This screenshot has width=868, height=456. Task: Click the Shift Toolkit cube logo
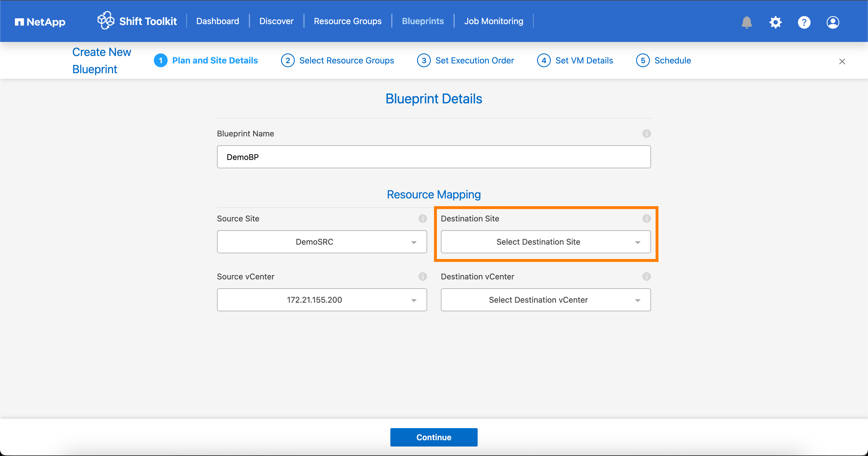click(106, 20)
